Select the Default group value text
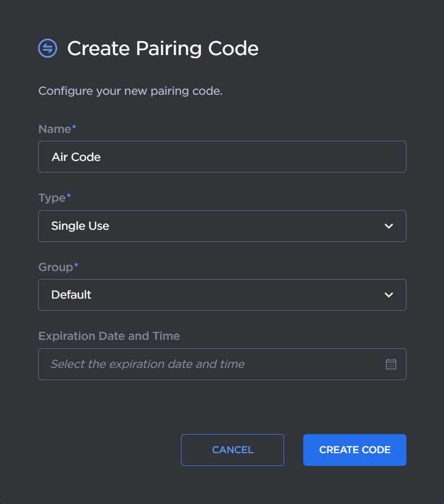 click(x=70, y=295)
